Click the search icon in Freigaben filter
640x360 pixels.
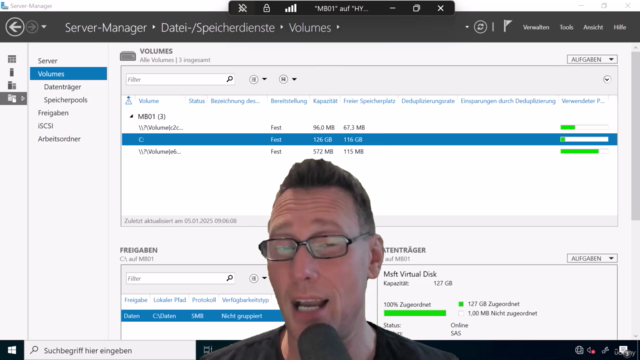click(230, 278)
